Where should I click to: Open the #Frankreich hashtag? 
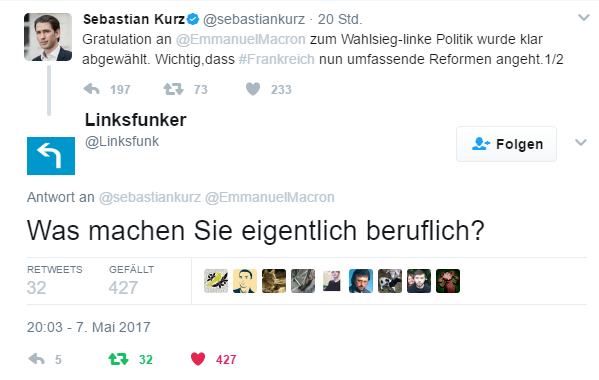(x=277, y=59)
